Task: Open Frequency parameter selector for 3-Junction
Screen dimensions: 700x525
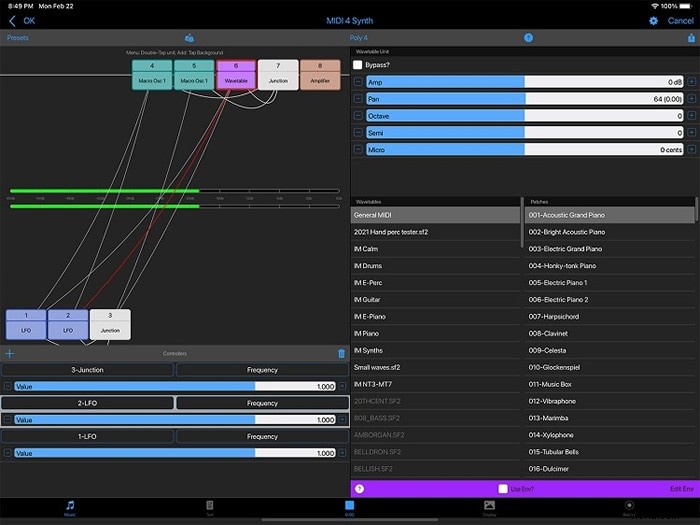Action: point(262,370)
